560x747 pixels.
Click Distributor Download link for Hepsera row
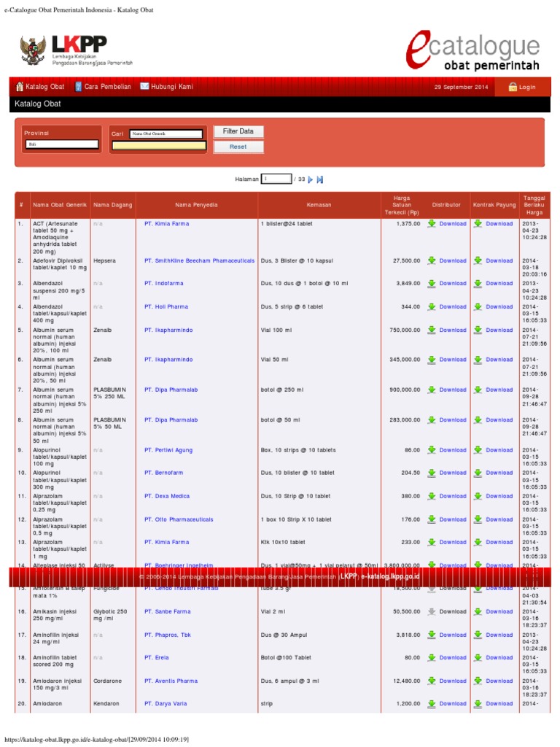(452, 260)
